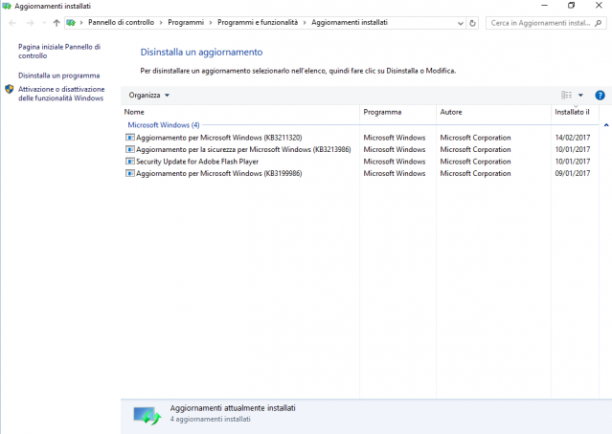Change view with the view layout icon
The image size is (612, 434).
click(566, 95)
